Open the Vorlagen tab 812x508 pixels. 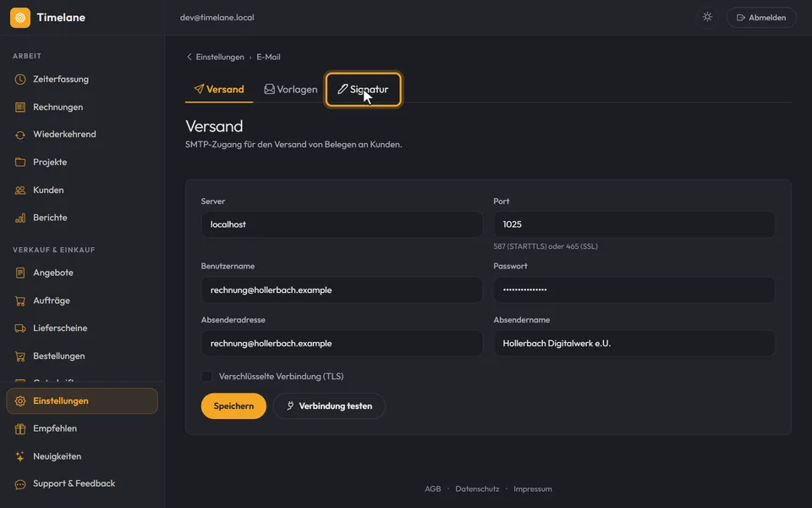point(290,89)
